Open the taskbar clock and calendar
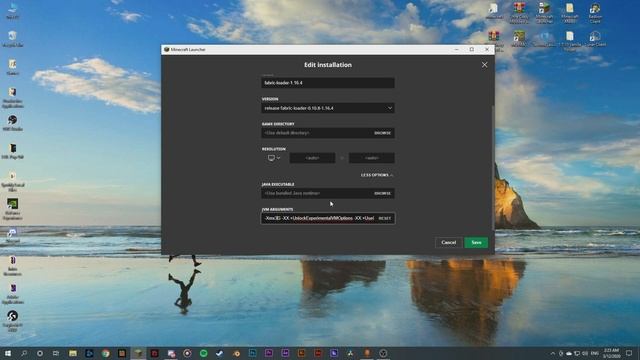640x360 pixels. tap(611, 353)
